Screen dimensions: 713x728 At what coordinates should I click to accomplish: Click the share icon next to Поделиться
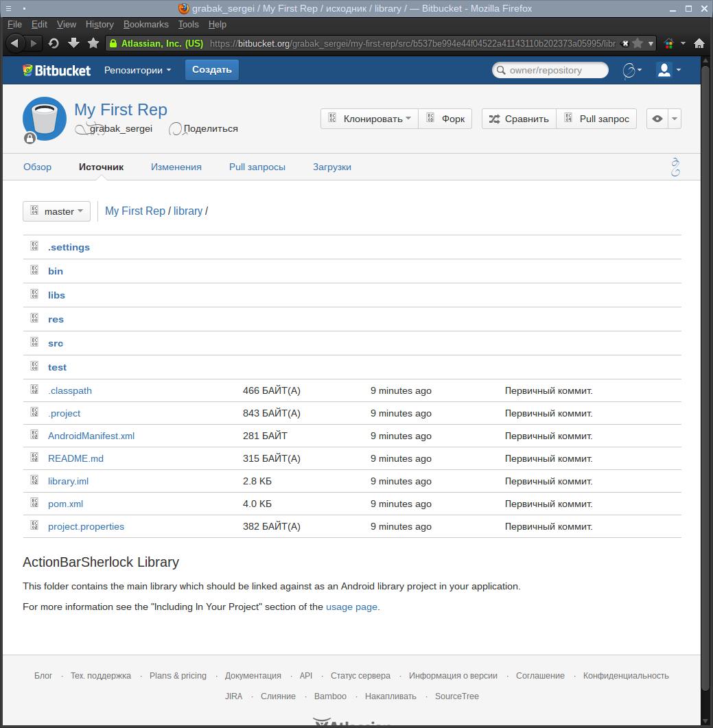coord(175,128)
